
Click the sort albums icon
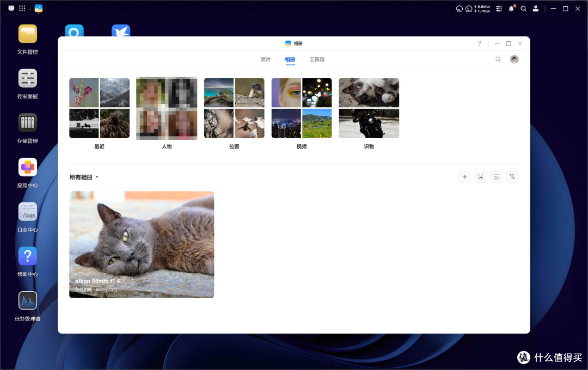(497, 177)
